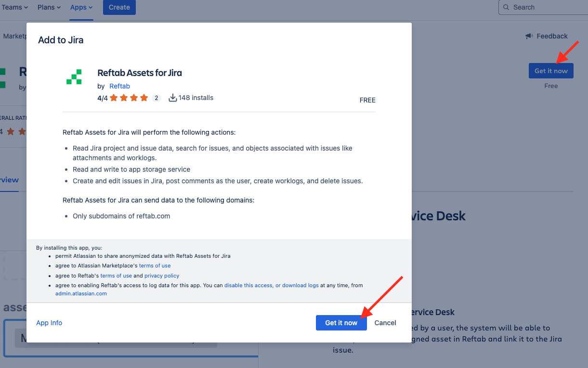Click Only subdomains of reftab.com text
Screen dimensions: 588x368
coord(121,216)
